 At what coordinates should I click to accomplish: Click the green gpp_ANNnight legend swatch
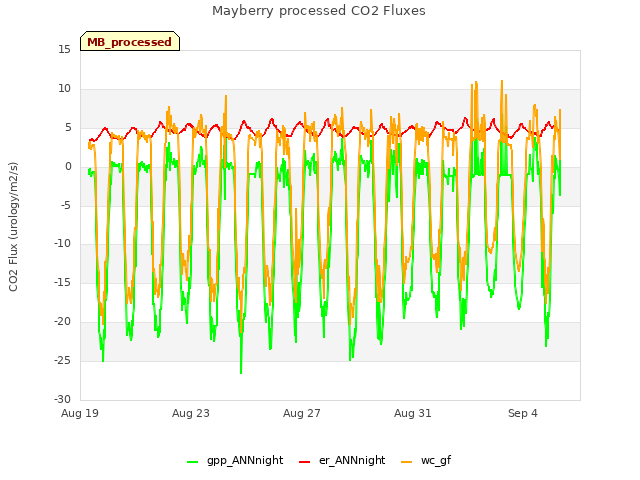click(x=192, y=462)
